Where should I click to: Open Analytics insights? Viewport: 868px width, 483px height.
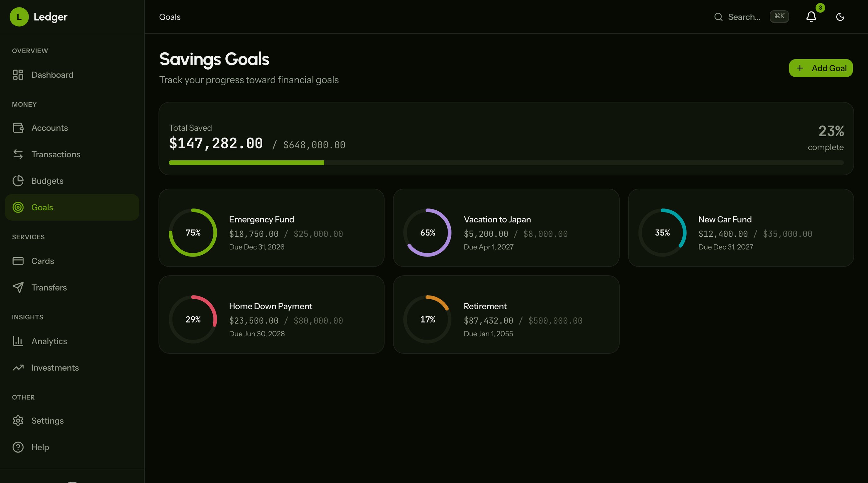[72, 341]
